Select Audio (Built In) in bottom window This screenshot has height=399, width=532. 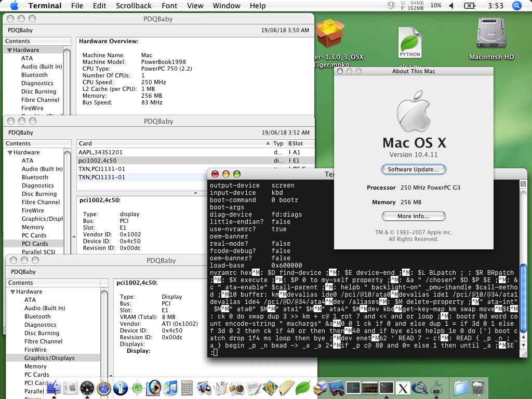45,308
